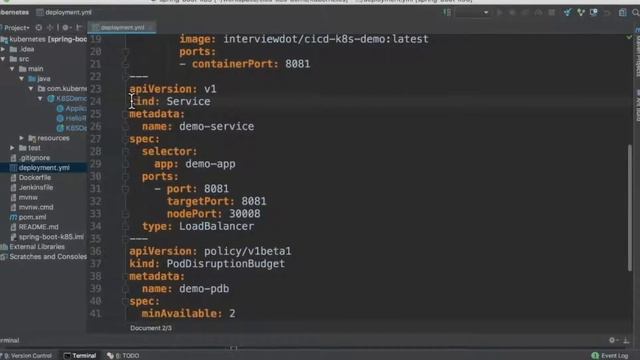This screenshot has width=640, height=360.
Task: Click the inspection status checkmark icon
Action: (629, 38)
